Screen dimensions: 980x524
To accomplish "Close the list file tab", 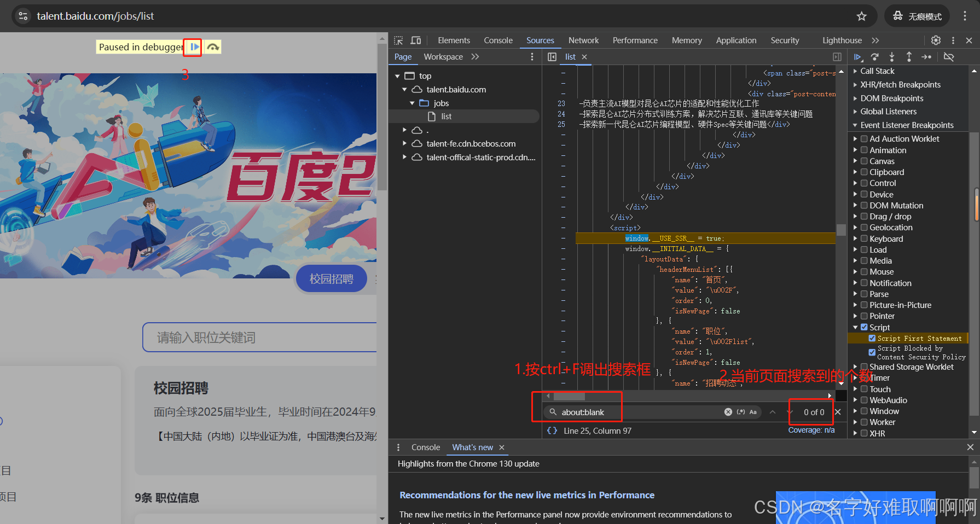I will [x=584, y=57].
